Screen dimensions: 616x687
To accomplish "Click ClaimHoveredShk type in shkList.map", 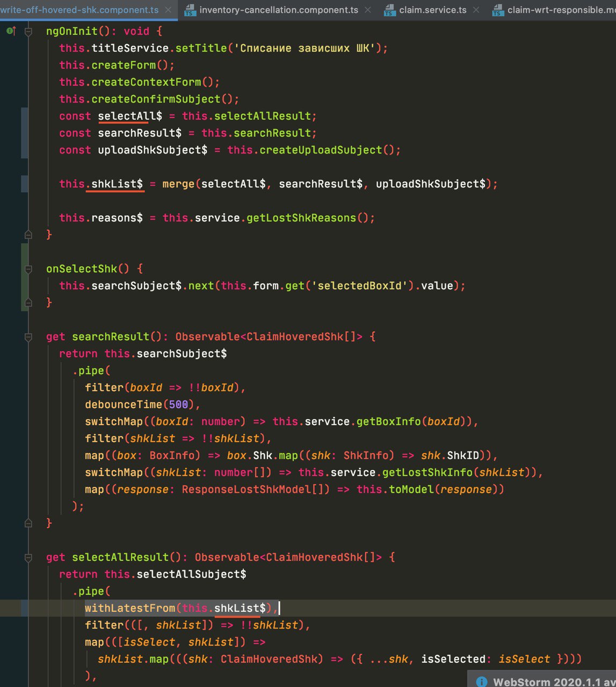I will tap(269, 659).
